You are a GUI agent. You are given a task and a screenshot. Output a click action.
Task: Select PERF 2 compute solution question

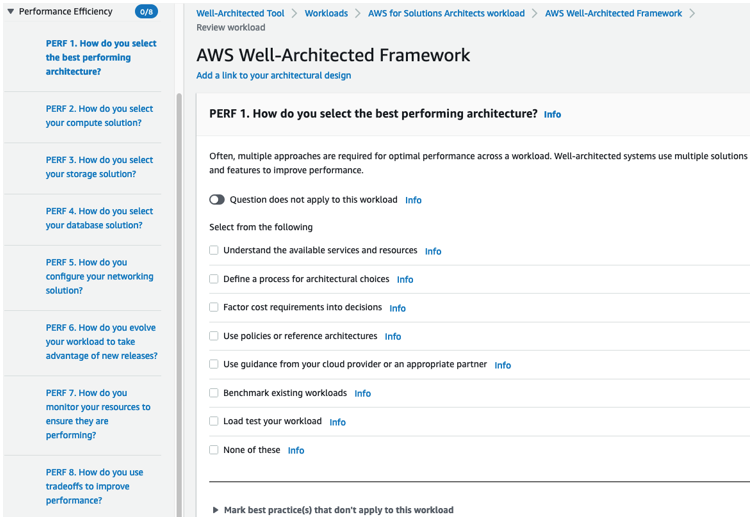click(99, 116)
